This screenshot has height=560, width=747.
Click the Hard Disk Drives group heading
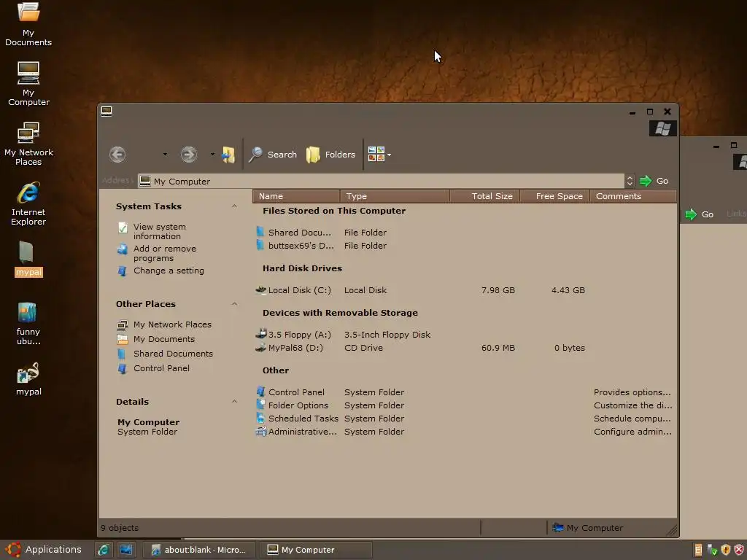[x=302, y=268]
